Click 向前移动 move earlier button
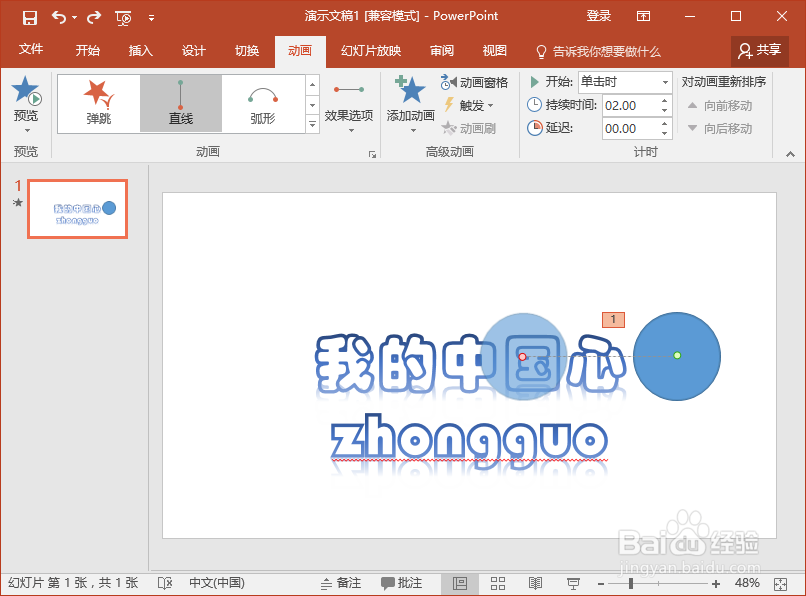 [x=720, y=105]
